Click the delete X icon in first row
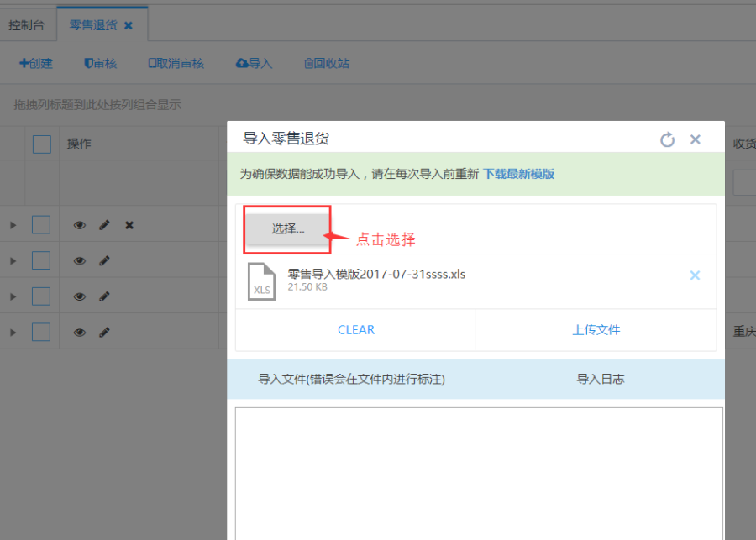This screenshot has height=540, width=756. point(129,225)
